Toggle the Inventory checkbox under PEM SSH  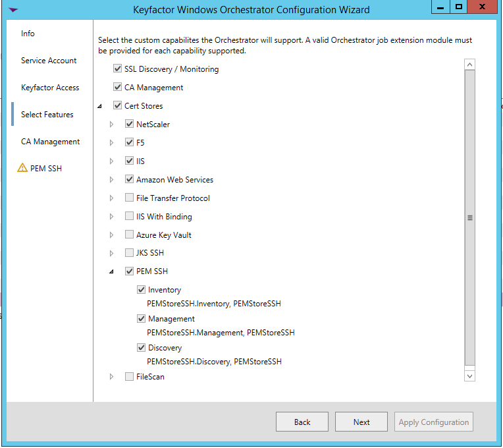(x=141, y=289)
